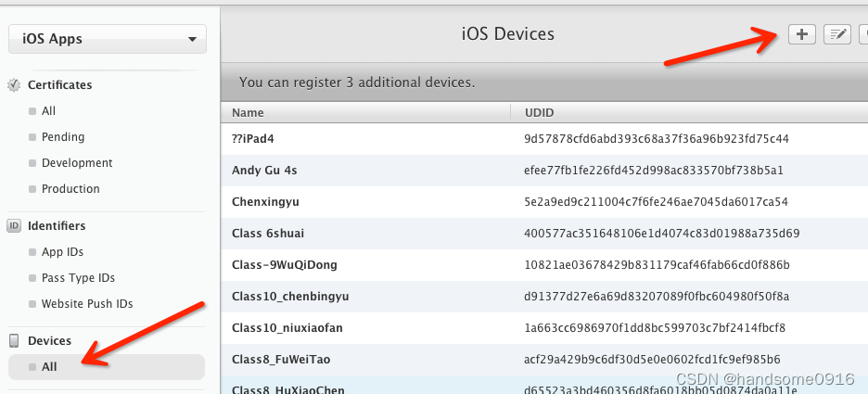Open Development certificates
Viewport: 868px width, 394px height.
(76, 162)
